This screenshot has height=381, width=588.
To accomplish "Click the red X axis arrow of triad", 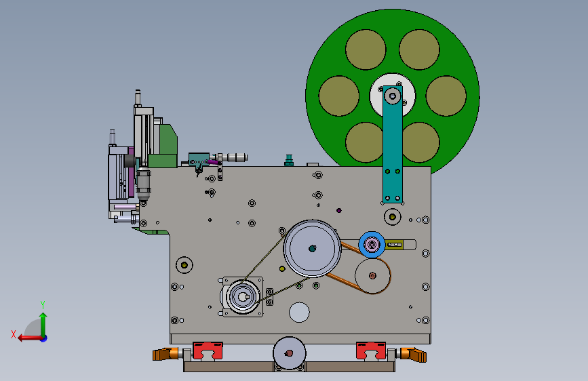I will point(30,338).
